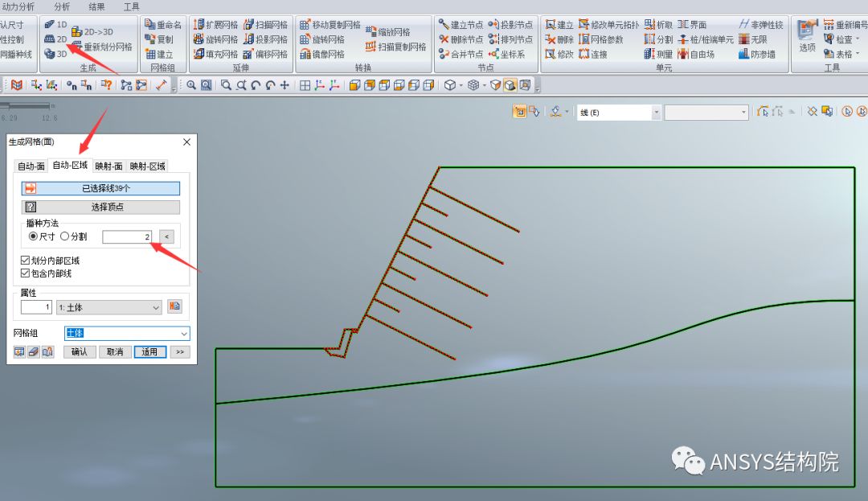The image size is (868, 501).
Task: Expand the 表格 dropdown arrow
Action: click(x=858, y=54)
